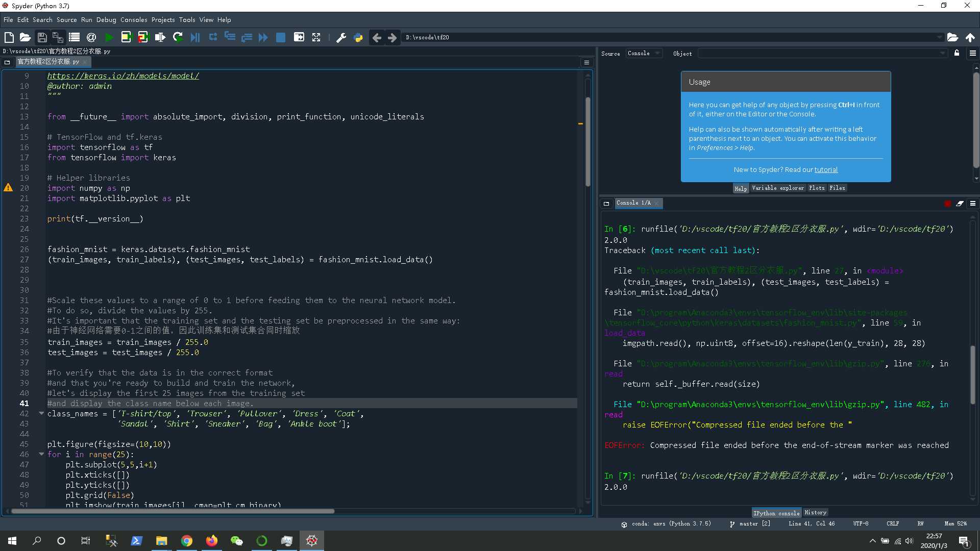
Task: Click the console vertical scrollbar
Action: tap(972, 375)
